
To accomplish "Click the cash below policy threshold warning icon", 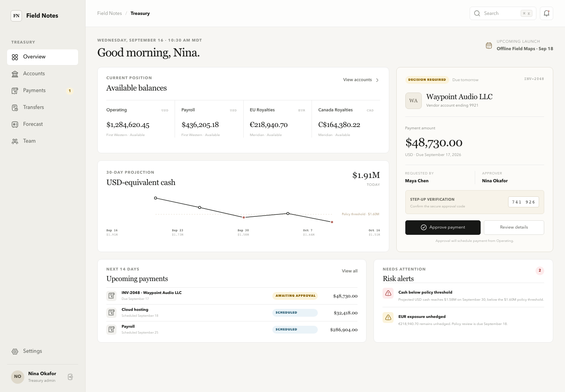I will (388, 293).
